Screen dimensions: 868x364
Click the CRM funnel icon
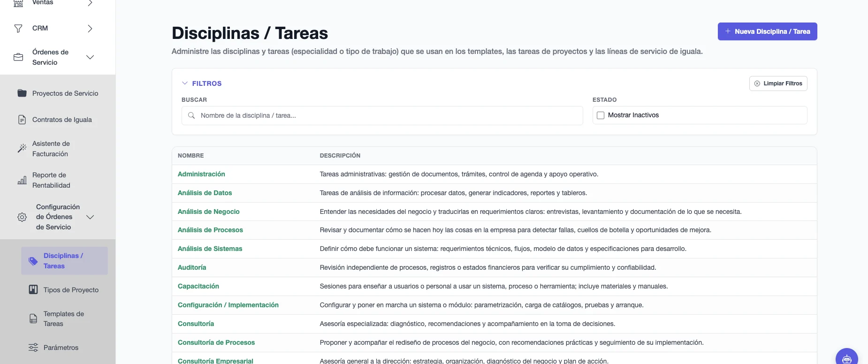click(18, 29)
